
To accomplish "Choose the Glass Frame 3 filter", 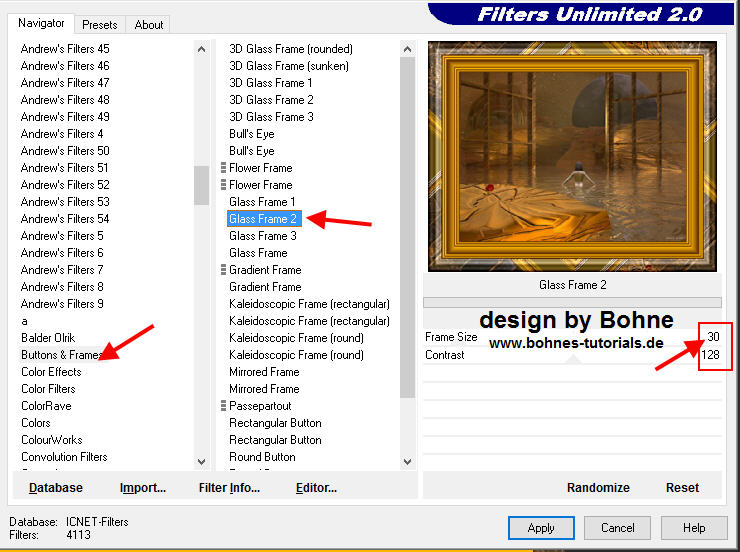I will click(262, 236).
